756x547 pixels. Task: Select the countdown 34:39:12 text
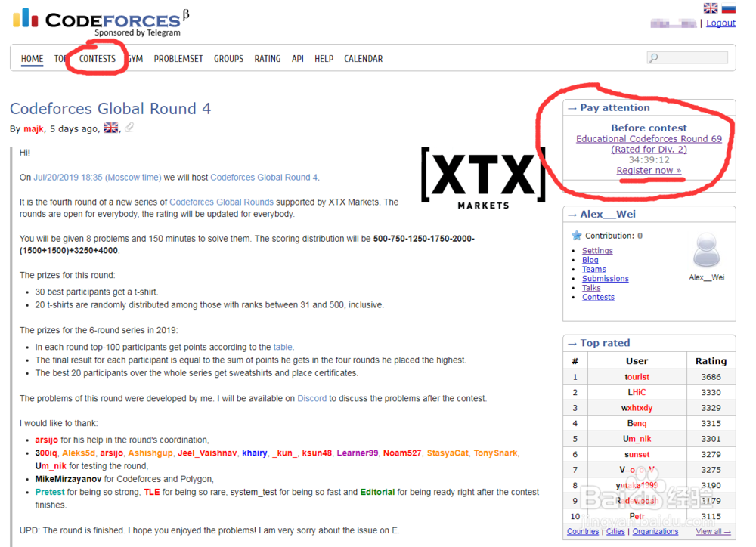click(649, 160)
